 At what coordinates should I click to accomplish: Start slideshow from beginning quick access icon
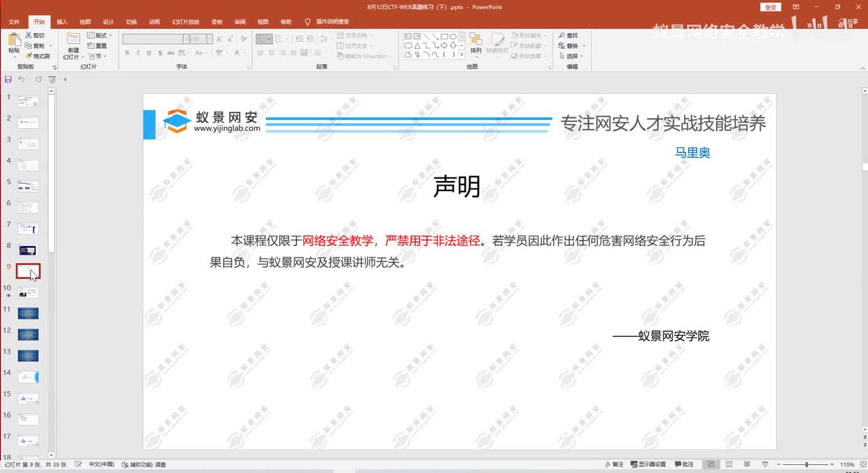(x=52, y=79)
